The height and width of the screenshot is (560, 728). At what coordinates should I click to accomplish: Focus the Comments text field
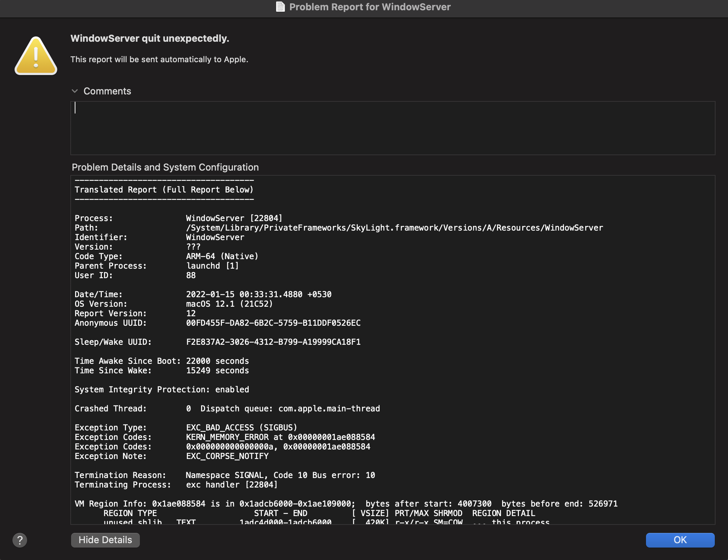point(393,128)
